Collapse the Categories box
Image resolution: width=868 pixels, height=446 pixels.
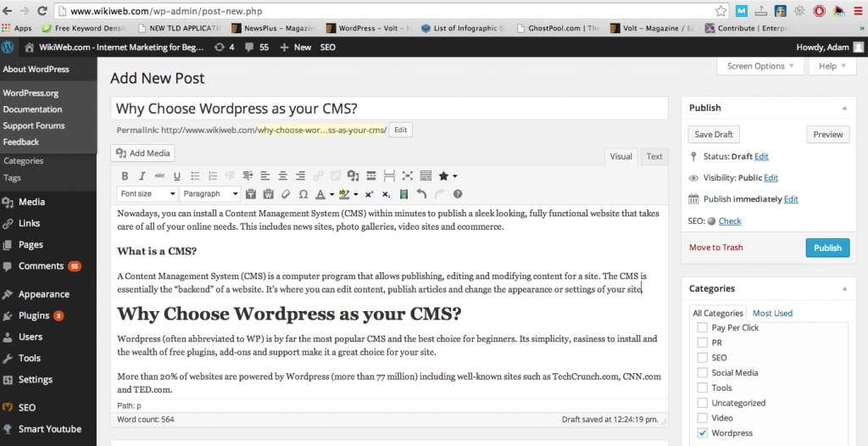844,288
